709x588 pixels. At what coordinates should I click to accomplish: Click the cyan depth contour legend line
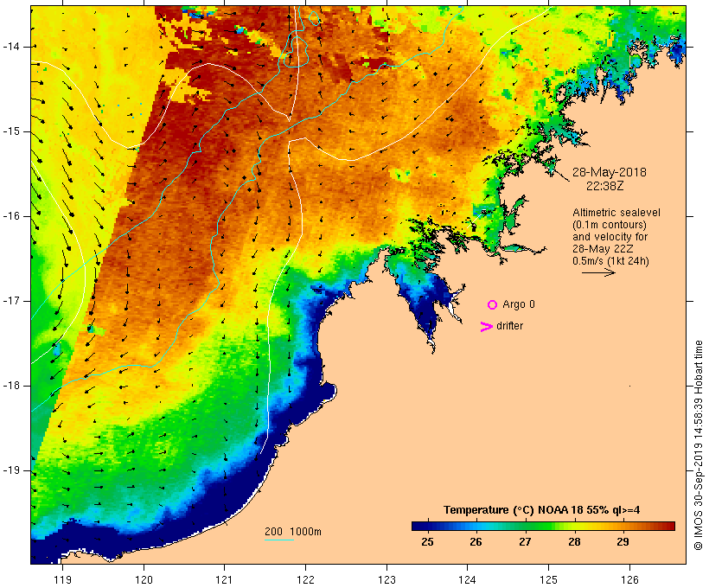(x=279, y=540)
